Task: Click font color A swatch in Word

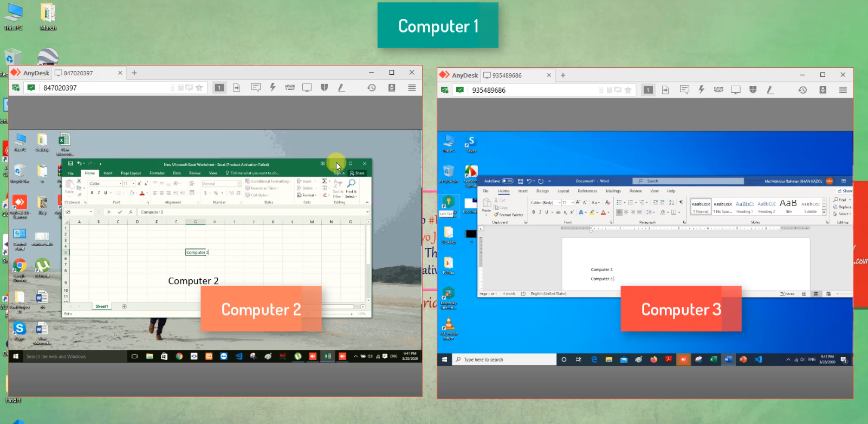Action: 603,212
